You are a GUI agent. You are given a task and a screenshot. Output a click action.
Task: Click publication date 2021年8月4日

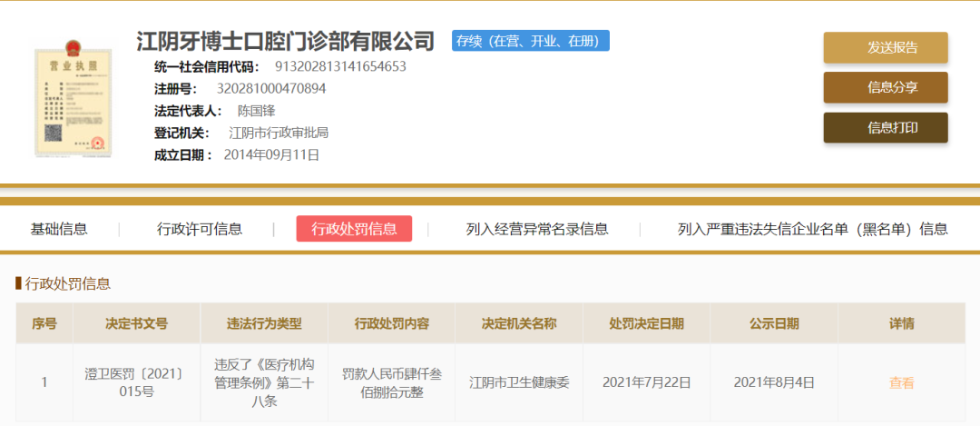click(774, 382)
